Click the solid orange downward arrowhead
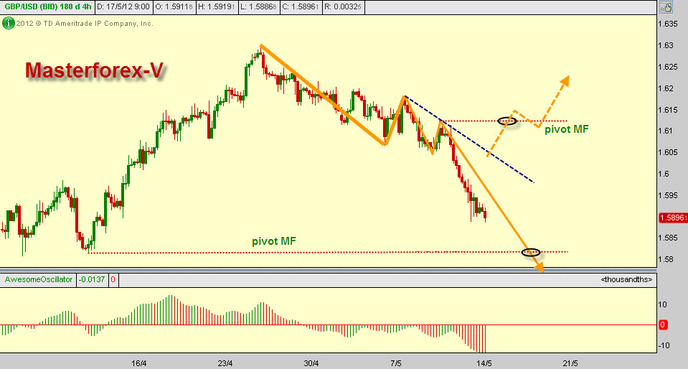Screen dimensions: 688x369 coord(539,267)
